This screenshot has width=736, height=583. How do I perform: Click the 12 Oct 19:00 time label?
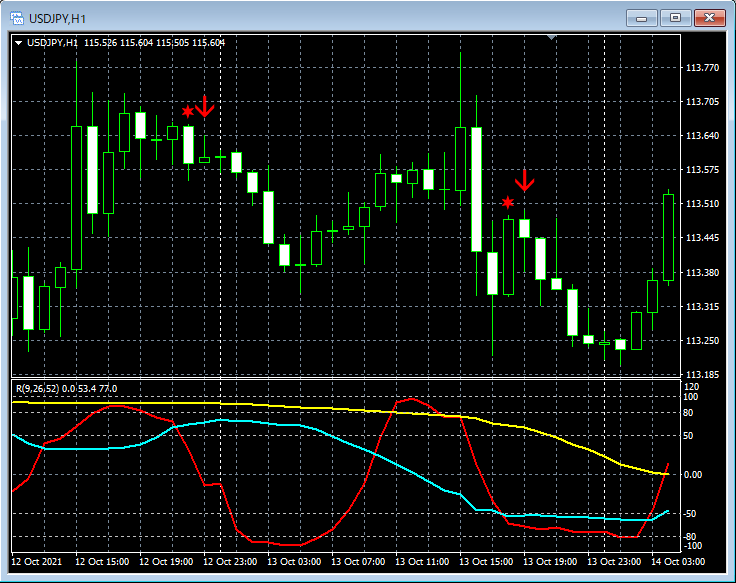tap(166, 562)
